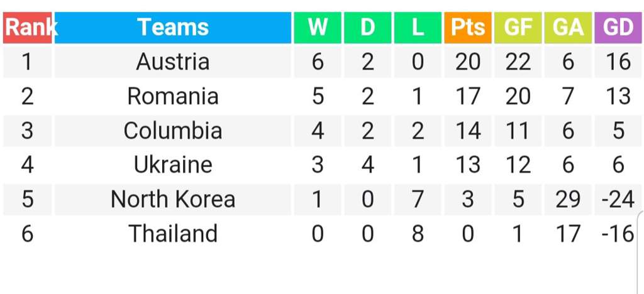This screenshot has height=294, width=644.
Task: Click the North Korea team name
Action: (x=173, y=200)
